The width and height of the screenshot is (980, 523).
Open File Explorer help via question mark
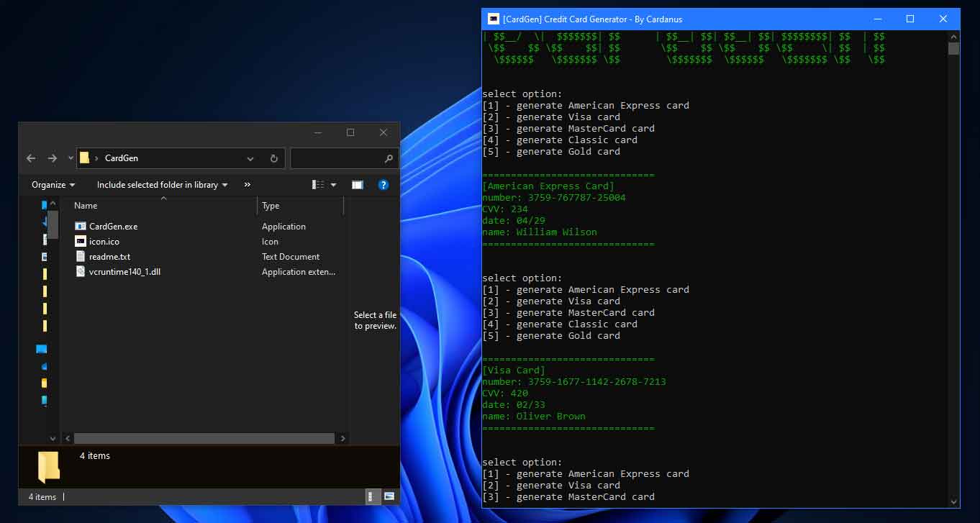tap(383, 185)
